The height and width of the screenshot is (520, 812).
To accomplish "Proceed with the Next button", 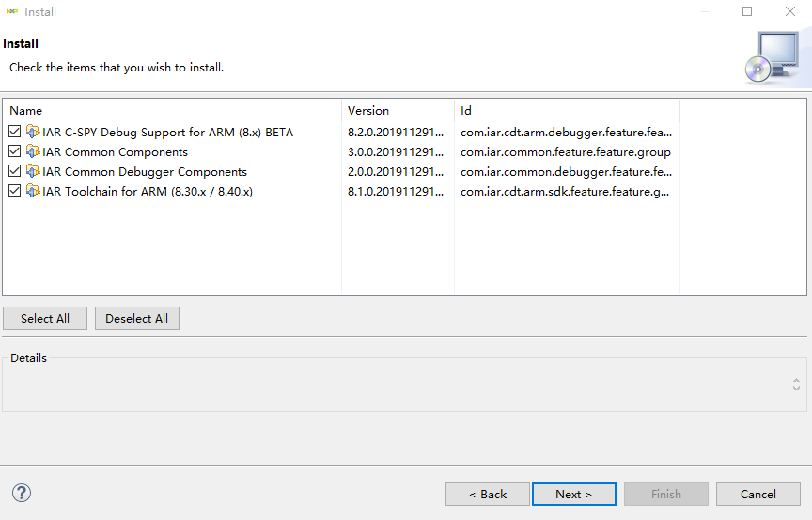I will pyautogui.click(x=574, y=494).
